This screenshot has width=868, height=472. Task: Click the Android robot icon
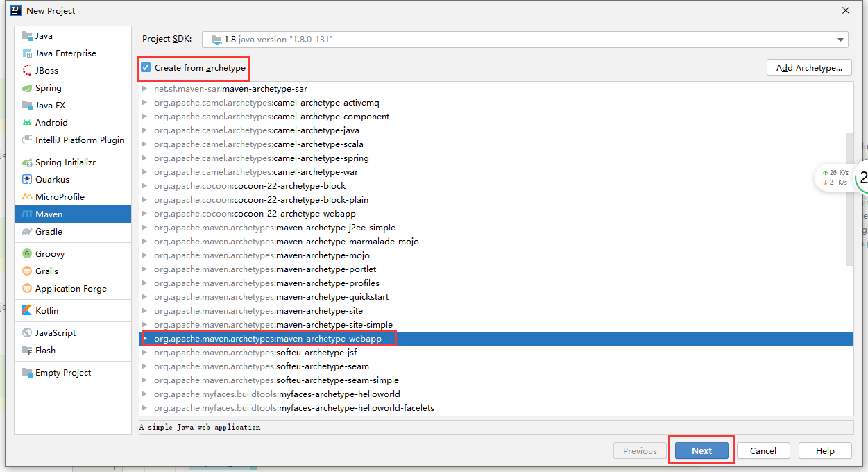pos(27,123)
